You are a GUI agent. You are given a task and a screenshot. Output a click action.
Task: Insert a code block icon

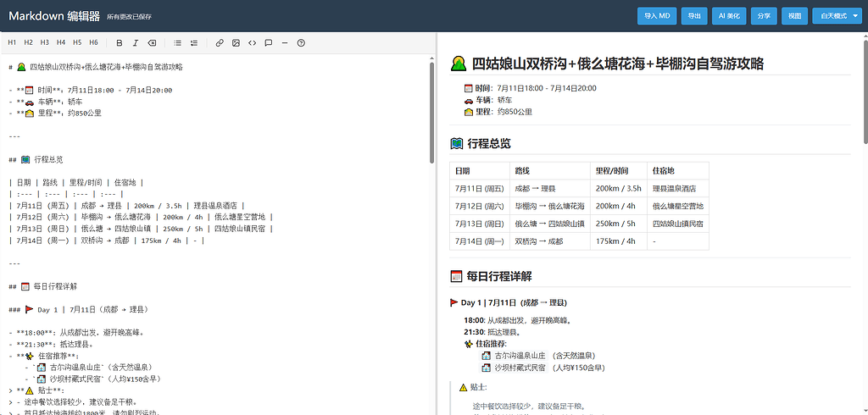pos(253,42)
